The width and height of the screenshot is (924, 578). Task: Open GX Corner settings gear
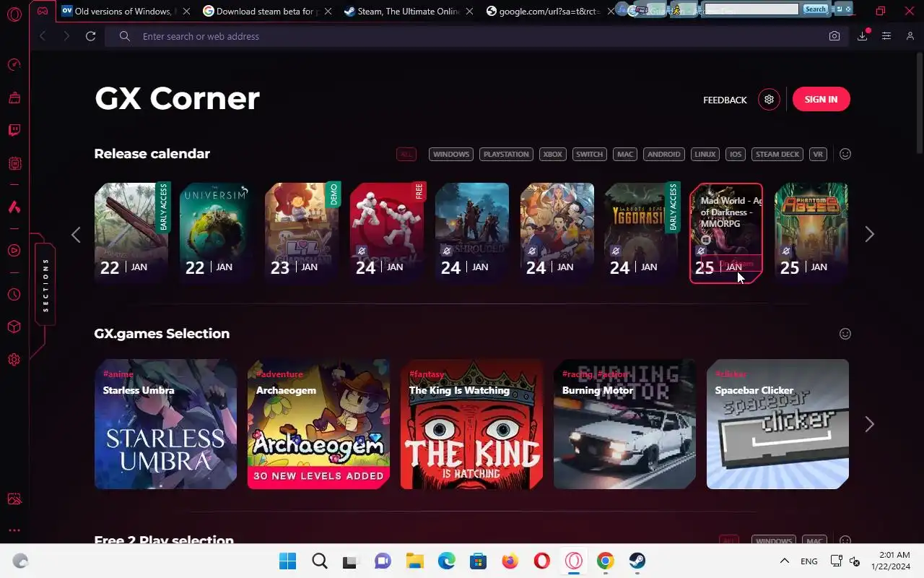point(769,100)
